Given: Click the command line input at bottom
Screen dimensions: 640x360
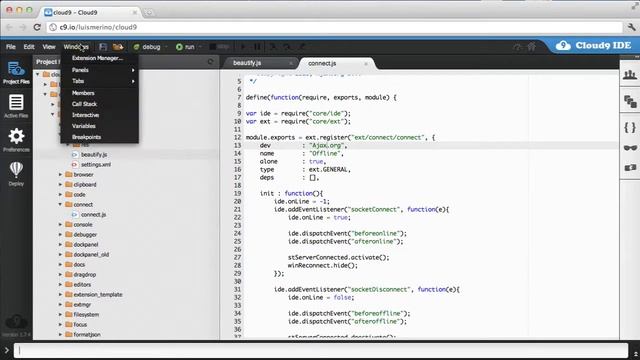Looking at the screenshot, I should (321, 350).
